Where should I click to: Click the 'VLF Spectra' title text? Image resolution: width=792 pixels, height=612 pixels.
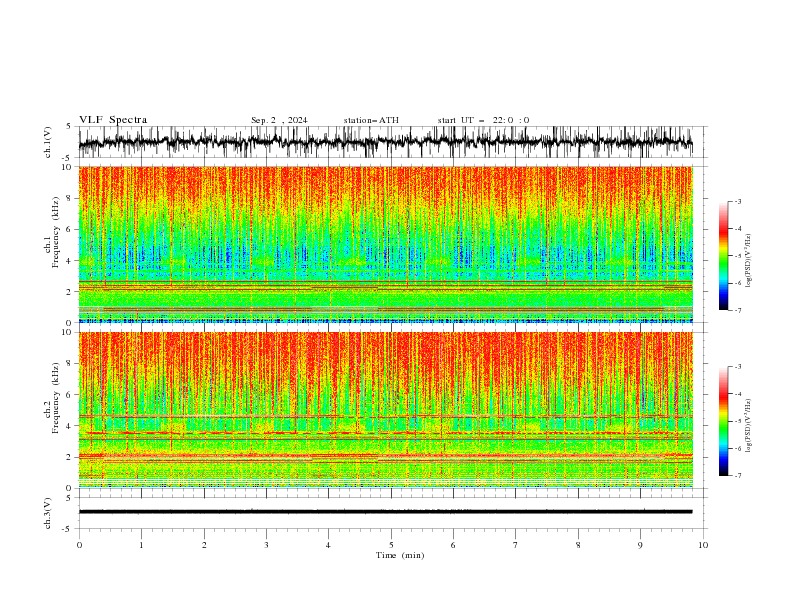point(113,120)
